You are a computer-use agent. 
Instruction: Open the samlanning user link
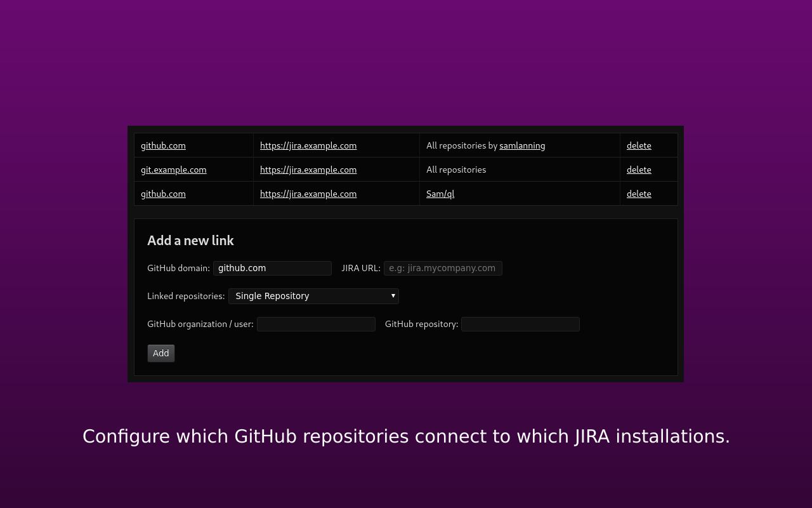tap(522, 145)
